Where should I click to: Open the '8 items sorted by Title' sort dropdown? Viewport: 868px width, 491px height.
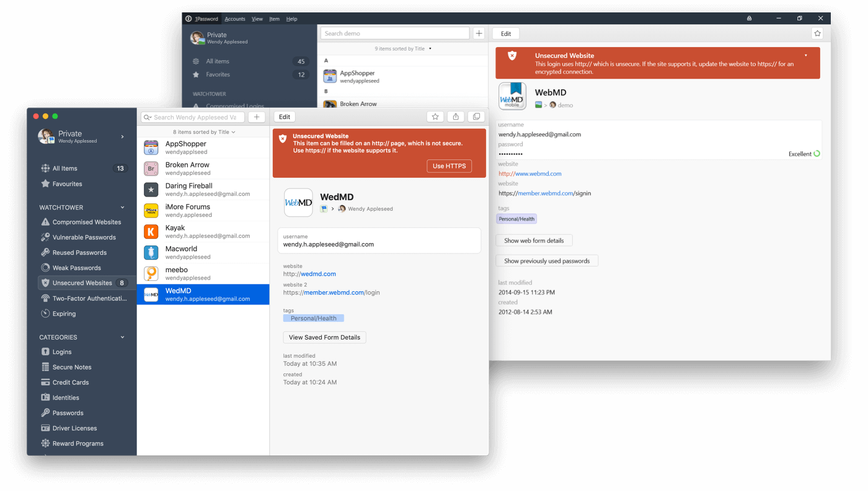pyautogui.click(x=203, y=132)
